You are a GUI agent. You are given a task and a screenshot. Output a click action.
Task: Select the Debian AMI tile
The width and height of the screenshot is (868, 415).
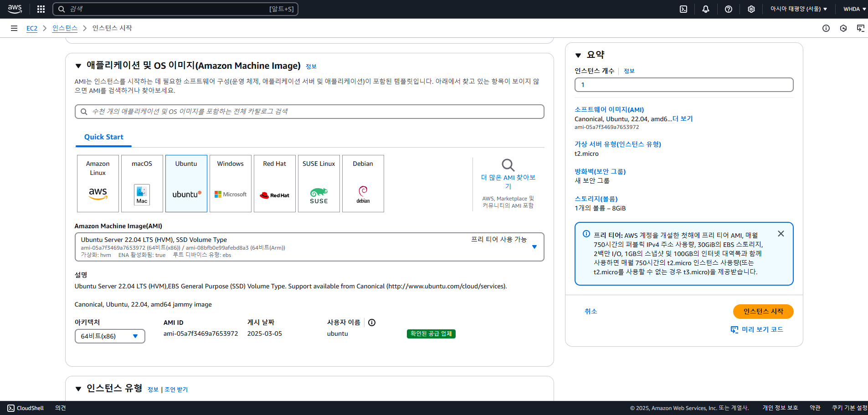363,184
